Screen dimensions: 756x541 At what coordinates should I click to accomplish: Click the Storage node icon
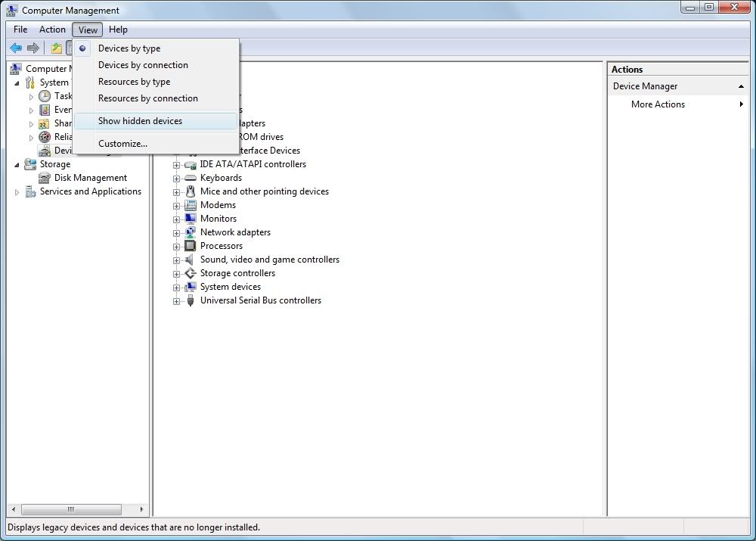pos(30,164)
